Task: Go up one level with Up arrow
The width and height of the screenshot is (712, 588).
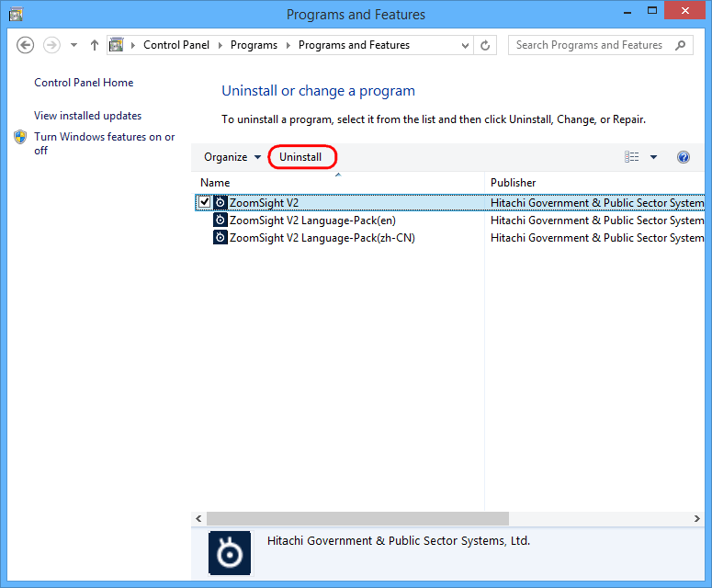Action: click(x=95, y=45)
